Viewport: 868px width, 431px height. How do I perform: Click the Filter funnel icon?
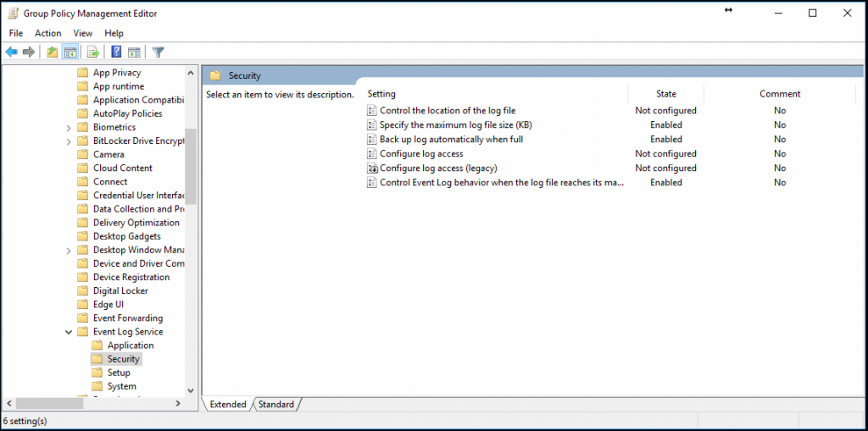tap(159, 52)
